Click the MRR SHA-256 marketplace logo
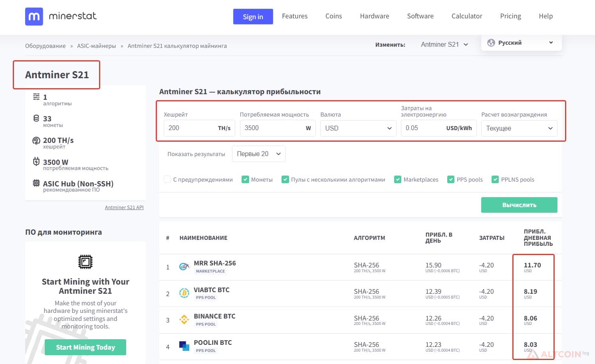The width and height of the screenshot is (595, 364). (184, 267)
